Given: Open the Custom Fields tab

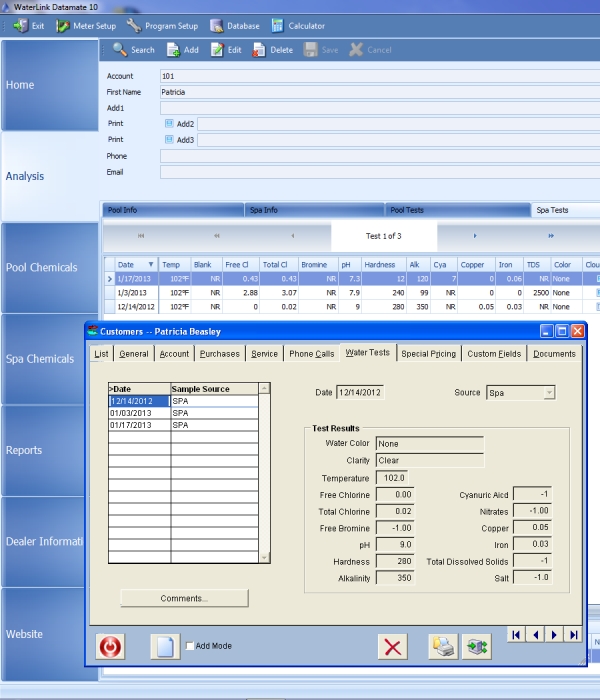Looking at the screenshot, I should pyautogui.click(x=494, y=354).
